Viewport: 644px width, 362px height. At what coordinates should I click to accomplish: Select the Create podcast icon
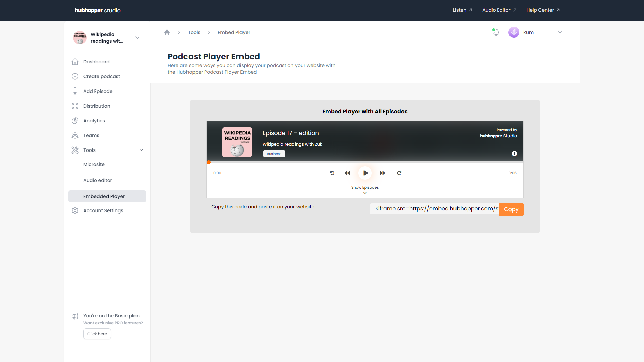75,76
